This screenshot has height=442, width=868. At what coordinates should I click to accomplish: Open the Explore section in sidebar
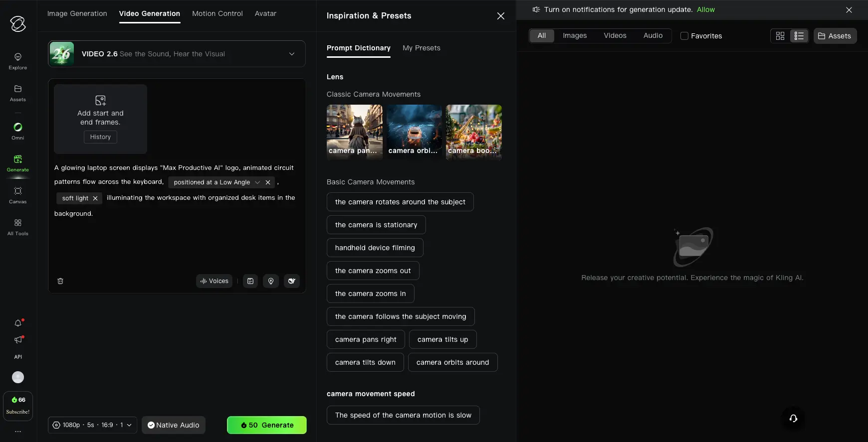18,61
